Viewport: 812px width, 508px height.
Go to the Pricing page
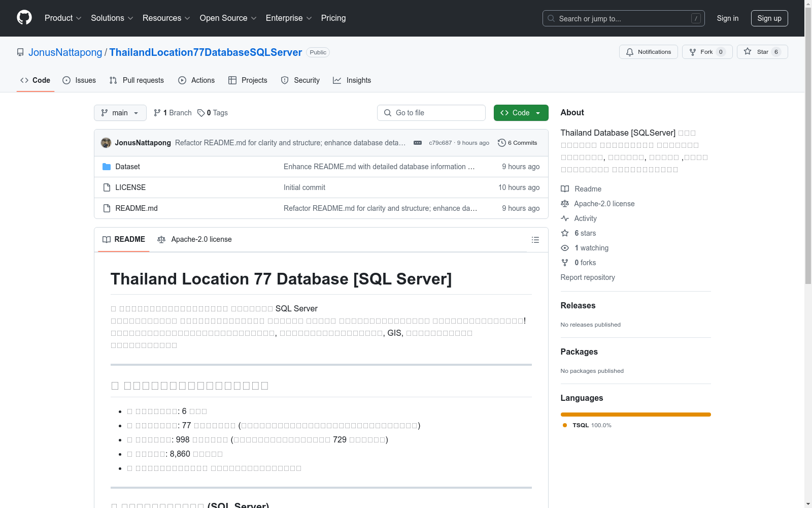[333, 18]
